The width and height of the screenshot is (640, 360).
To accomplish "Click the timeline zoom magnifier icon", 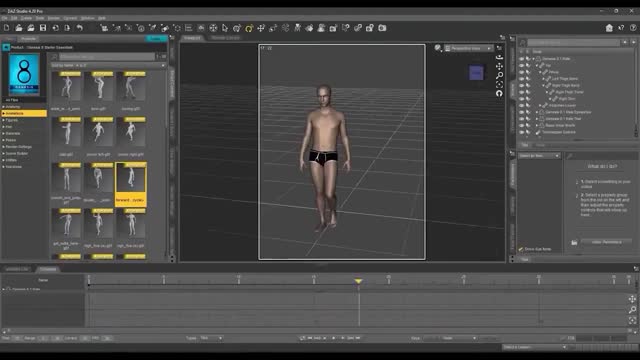I will point(632,309).
